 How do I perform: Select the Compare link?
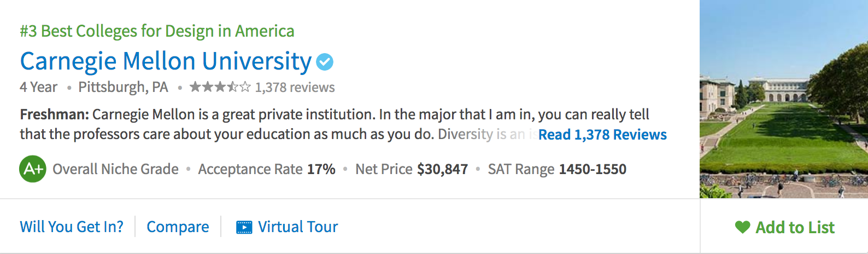178,227
